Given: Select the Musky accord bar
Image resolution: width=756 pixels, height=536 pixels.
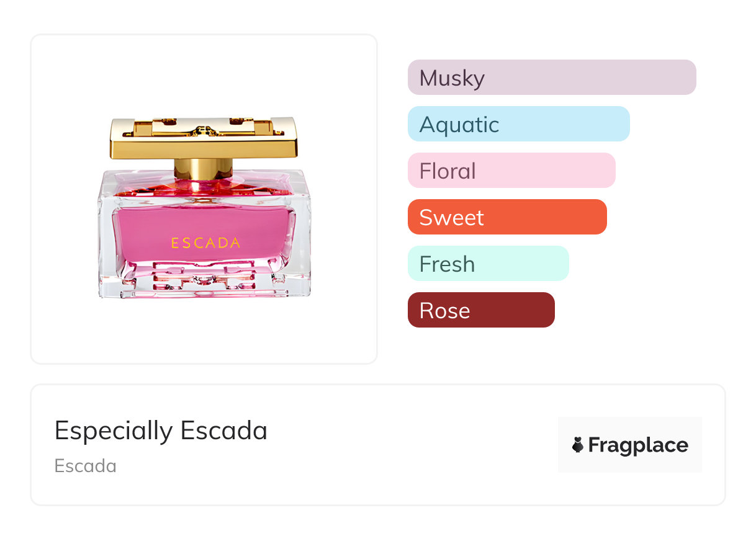Looking at the screenshot, I should click(x=551, y=78).
